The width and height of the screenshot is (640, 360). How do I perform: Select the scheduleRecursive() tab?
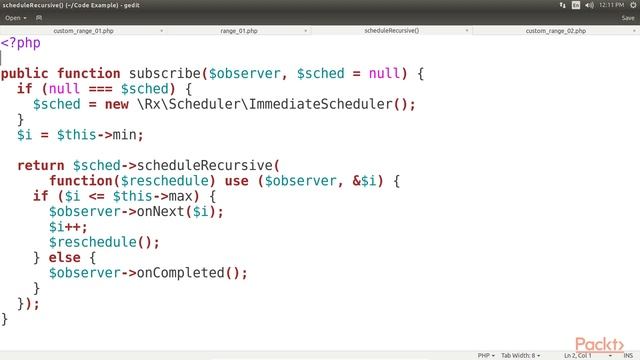point(391,31)
